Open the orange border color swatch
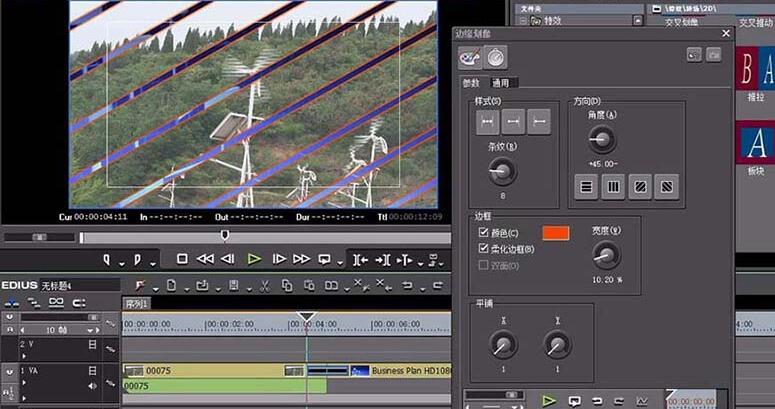The height and width of the screenshot is (409, 775). (x=556, y=233)
